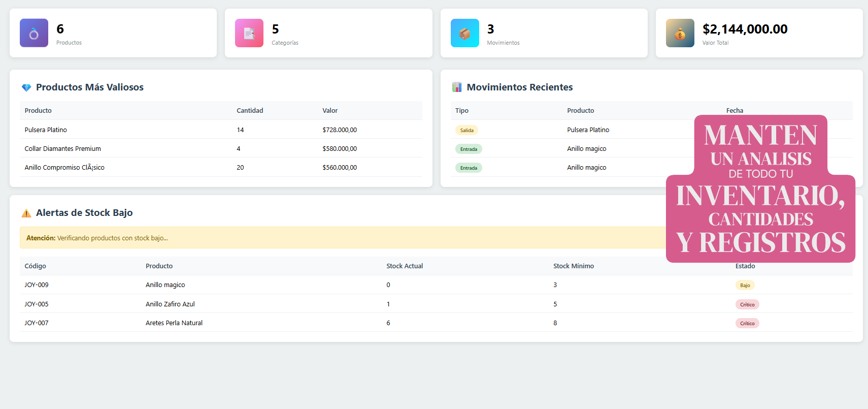
Task: Click the Alertas de Stock Bajo heading
Action: click(84, 213)
